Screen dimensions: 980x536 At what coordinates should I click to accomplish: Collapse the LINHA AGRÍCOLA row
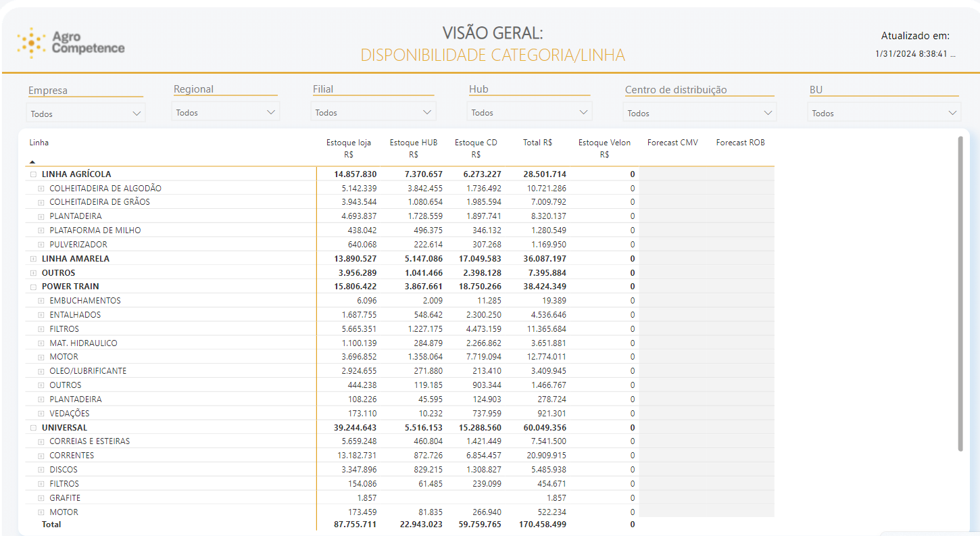[x=33, y=174]
